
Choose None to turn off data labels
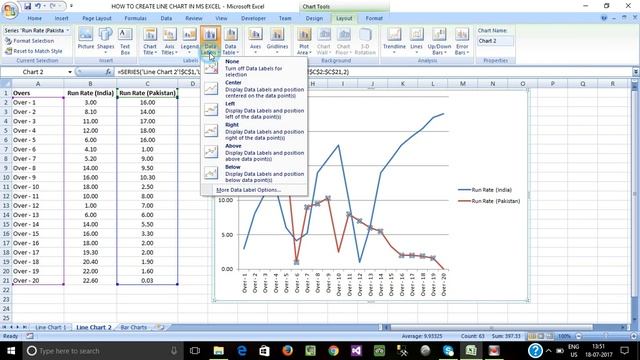[254, 68]
